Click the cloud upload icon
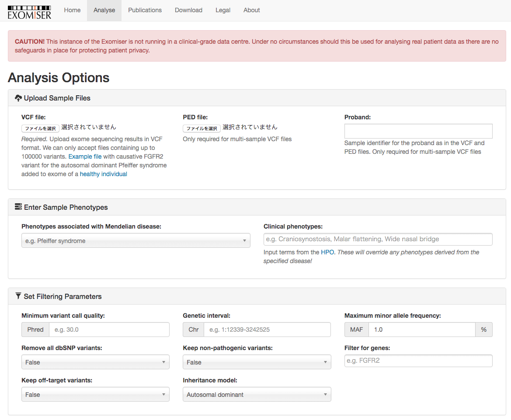Viewport: 511px width, 420px height. (18, 98)
